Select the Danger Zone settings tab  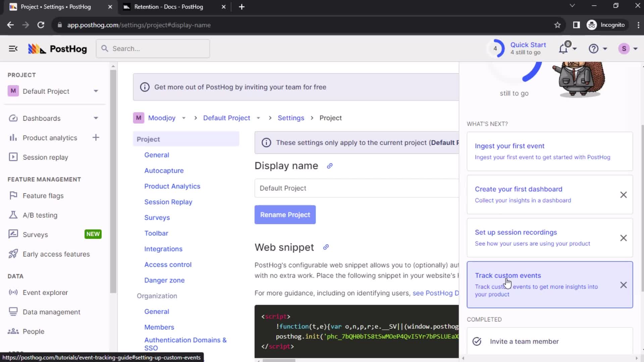click(x=165, y=280)
